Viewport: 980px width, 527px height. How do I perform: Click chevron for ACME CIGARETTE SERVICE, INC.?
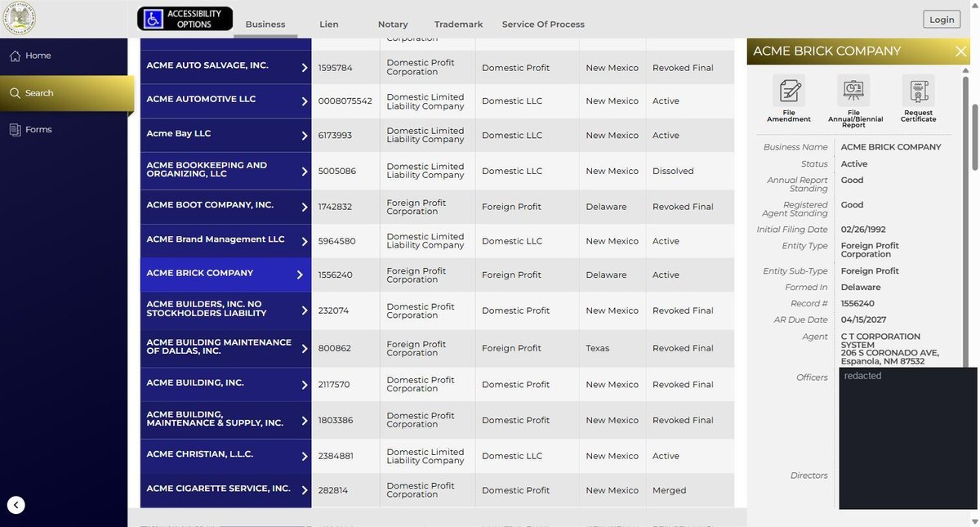[304, 490]
